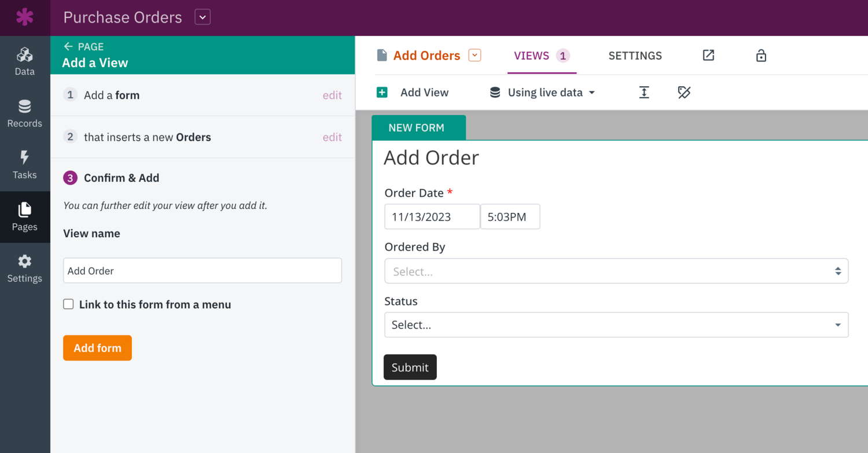Toggle the vertical spacing preview icon
The height and width of the screenshot is (453, 868).
pyautogui.click(x=644, y=92)
